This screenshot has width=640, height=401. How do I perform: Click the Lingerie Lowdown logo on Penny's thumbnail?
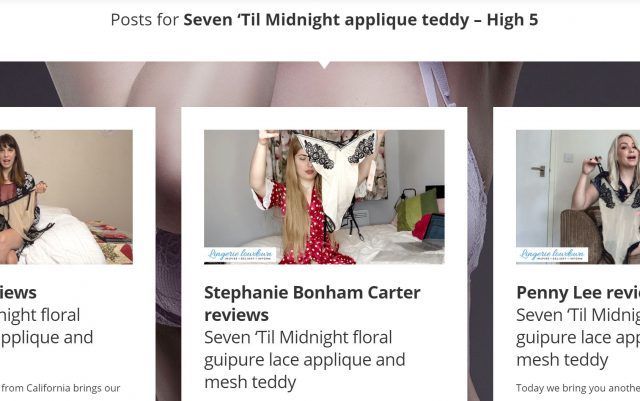click(x=552, y=254)
